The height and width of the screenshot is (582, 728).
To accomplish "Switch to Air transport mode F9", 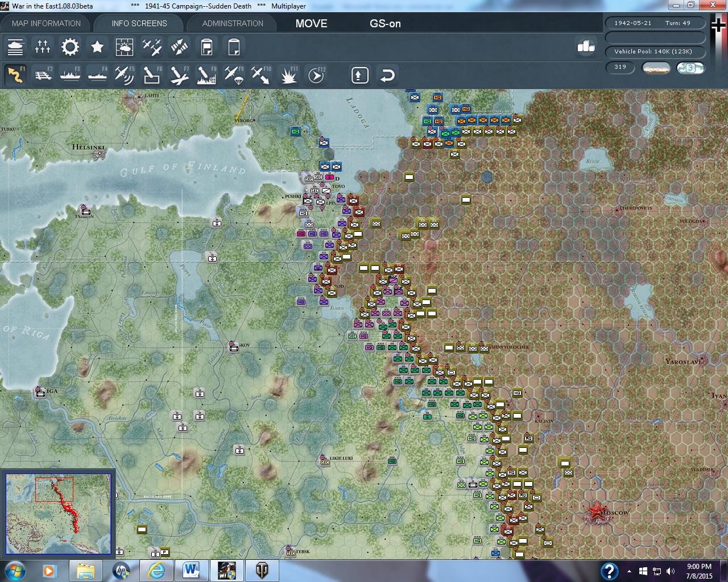I will coord(234,75).
